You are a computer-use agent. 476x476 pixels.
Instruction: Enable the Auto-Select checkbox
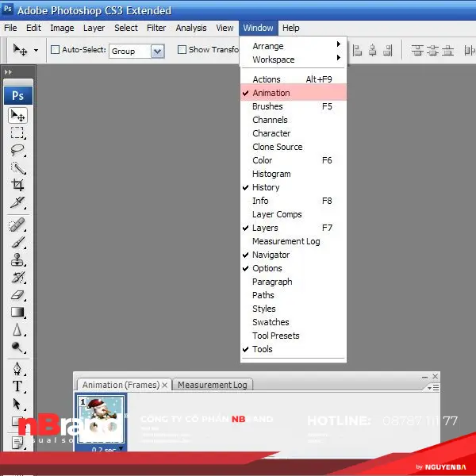click(55, 49)
